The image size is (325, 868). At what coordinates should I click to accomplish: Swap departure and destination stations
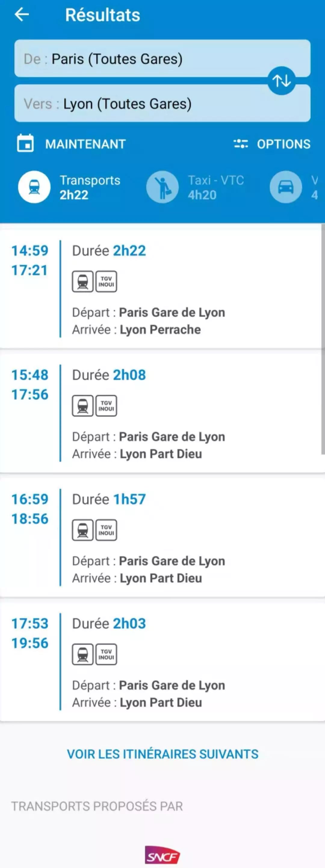point(281,81)
